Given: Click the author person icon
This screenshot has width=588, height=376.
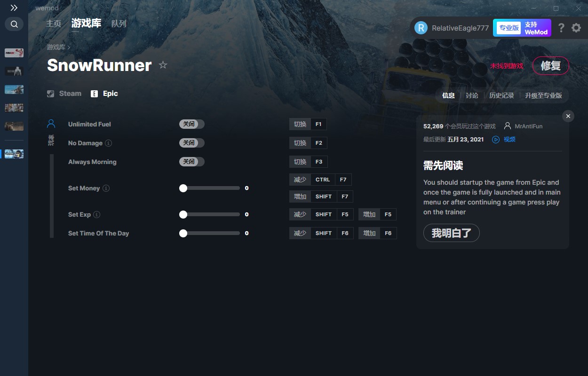Looking at the screenshot, I should point(508,126).
